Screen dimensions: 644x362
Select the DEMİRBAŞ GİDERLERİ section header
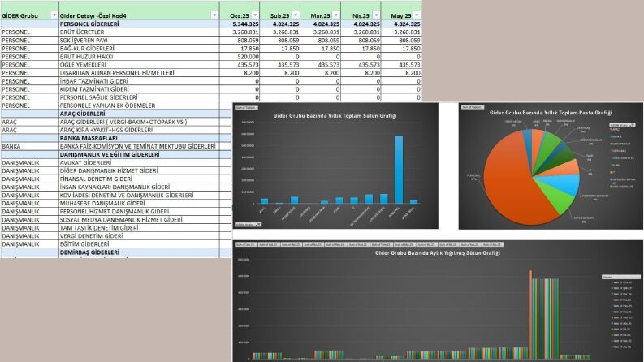139,252
